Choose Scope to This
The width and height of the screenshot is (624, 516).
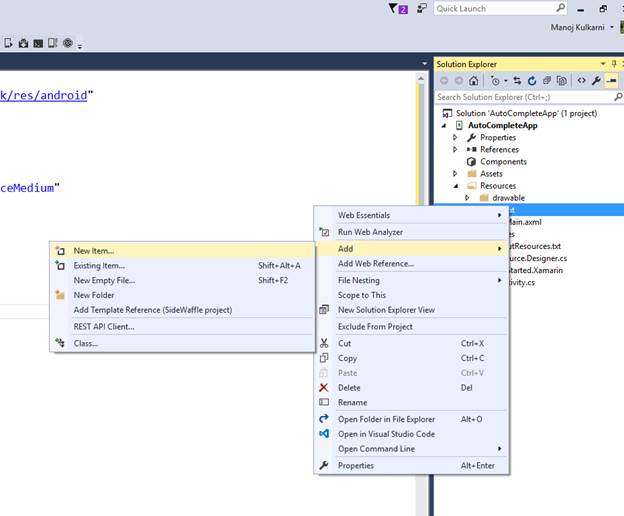point(411,295)
